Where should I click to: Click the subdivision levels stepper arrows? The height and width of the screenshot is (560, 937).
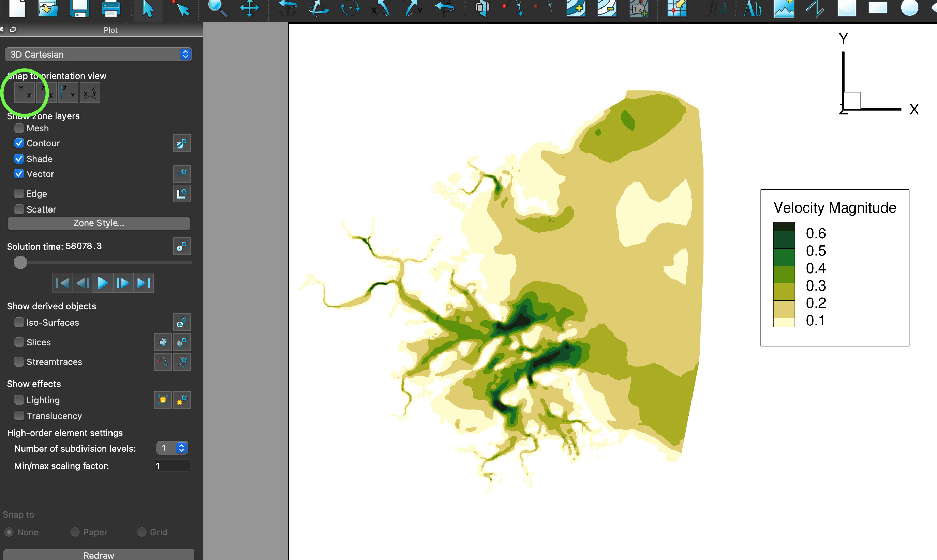181,448
